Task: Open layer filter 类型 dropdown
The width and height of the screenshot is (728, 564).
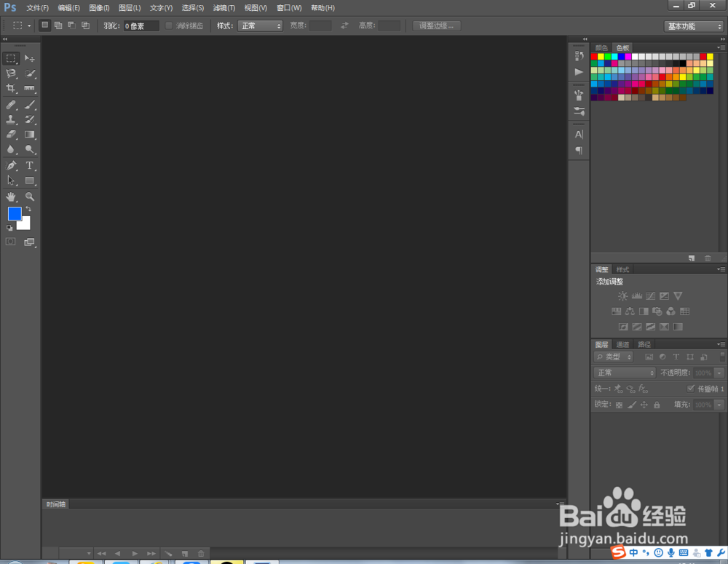Action: [613, 357]
